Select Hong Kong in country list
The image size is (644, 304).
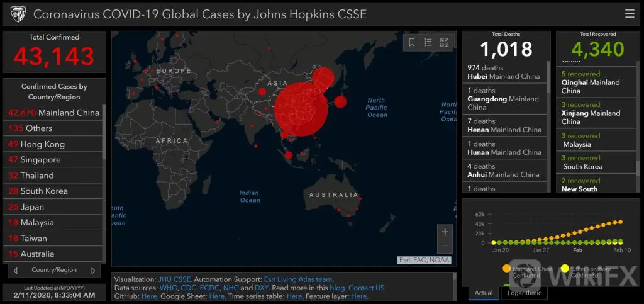point(53,144)
